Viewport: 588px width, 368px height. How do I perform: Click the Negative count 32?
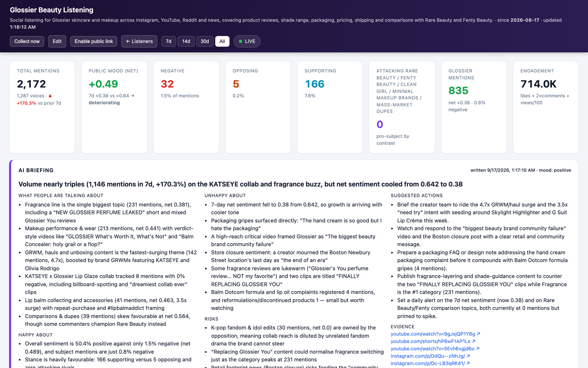pos(167,84)
